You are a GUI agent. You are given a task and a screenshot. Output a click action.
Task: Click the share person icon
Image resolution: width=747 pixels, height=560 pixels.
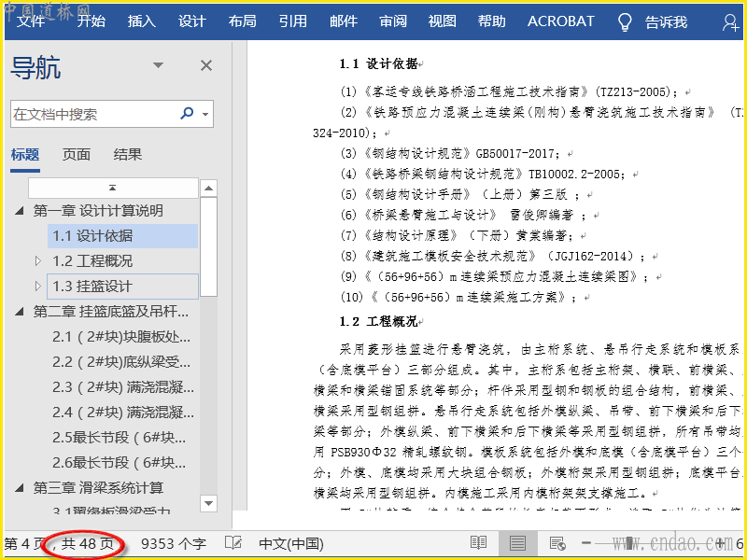[x=730, y=22]
